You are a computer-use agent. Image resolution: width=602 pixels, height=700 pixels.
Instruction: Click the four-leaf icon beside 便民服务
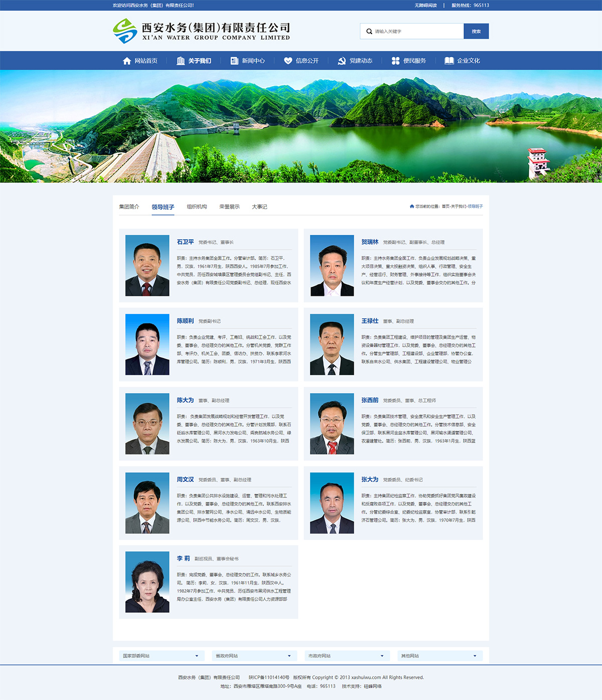[x=395, y=61]
